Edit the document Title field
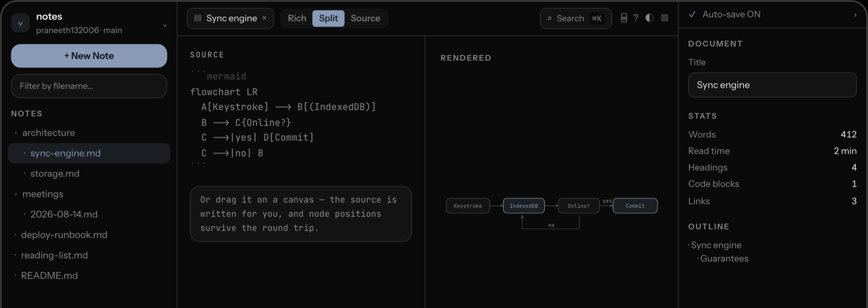The image size is (868, 308). (x=773, y=85)
